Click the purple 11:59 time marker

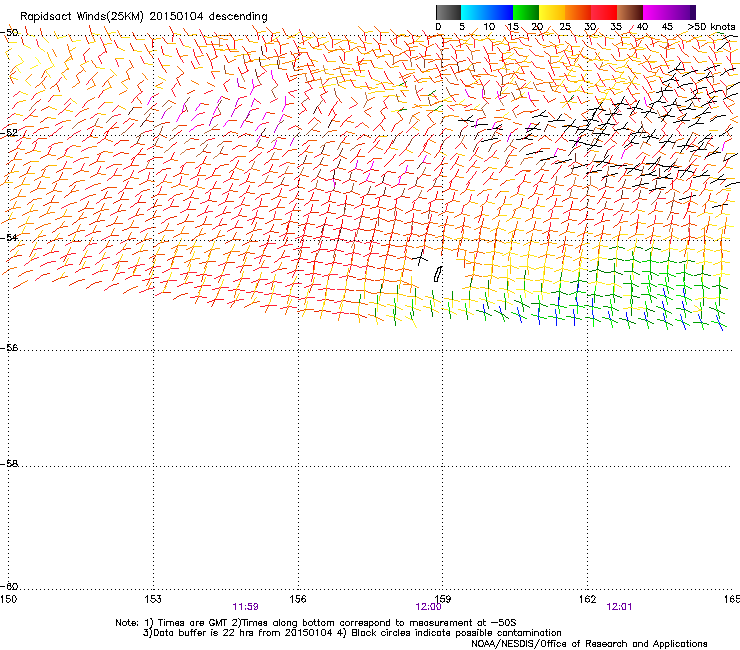[245, 607]
